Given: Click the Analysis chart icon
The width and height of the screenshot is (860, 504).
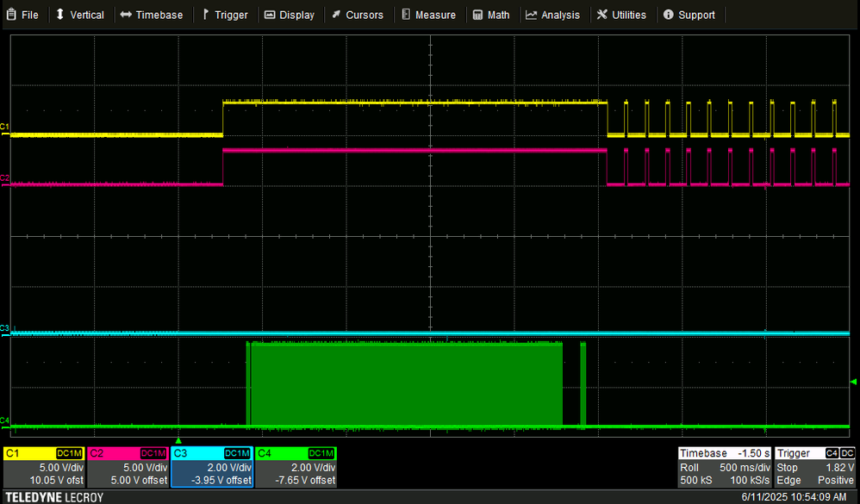Looking at the screenshot, I should pyautogui.click(x=531, y=15).
